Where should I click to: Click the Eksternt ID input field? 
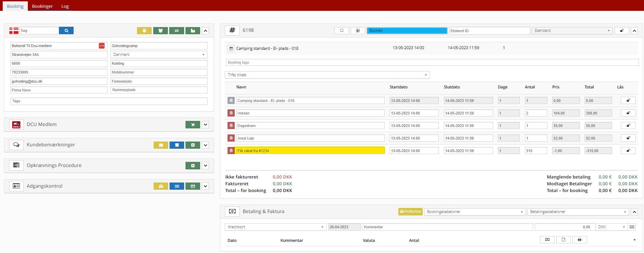click(489, 31)
